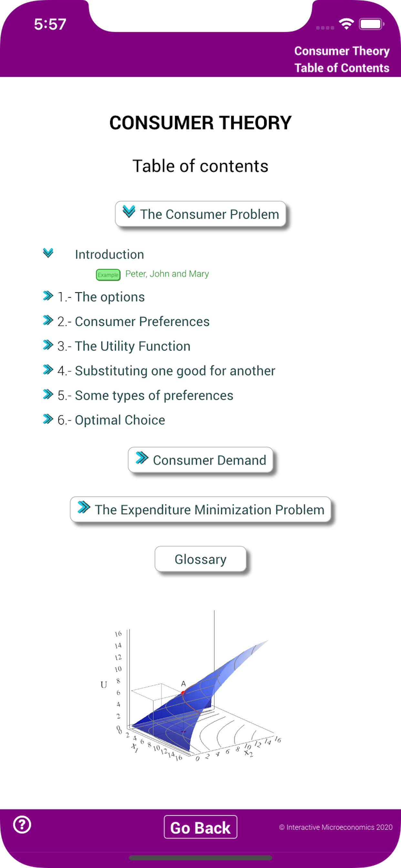
Task: Tap the battery status icon
Action: (x=371, y=24)
